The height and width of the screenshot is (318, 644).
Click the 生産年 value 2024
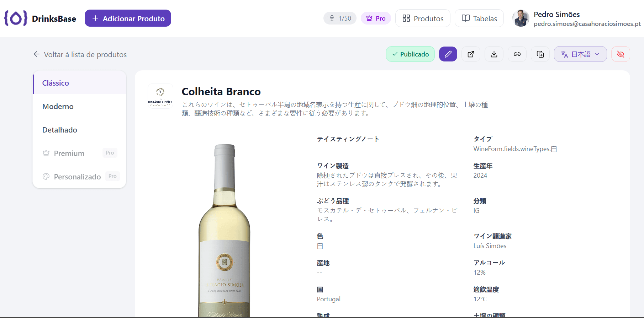(x=480, y=176)
